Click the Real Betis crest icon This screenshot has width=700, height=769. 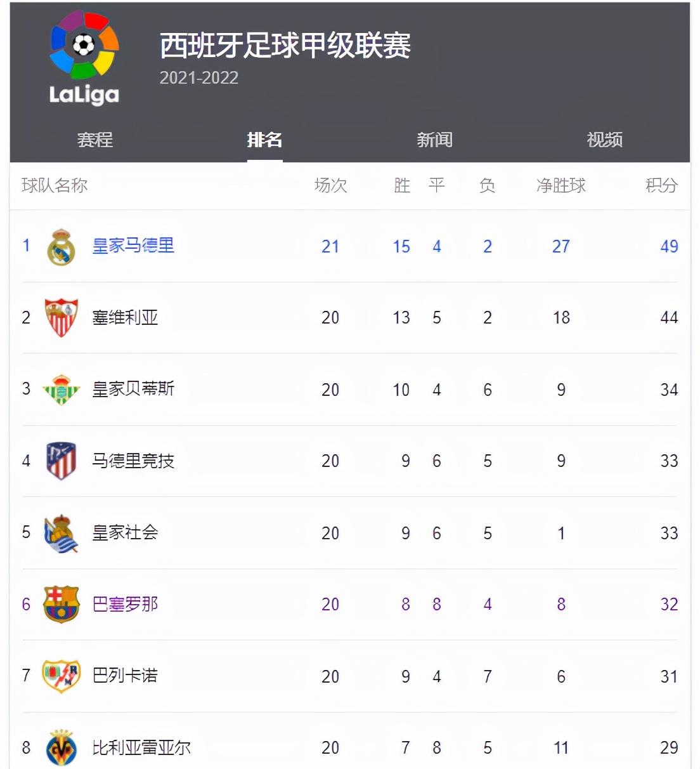point(62,390)
